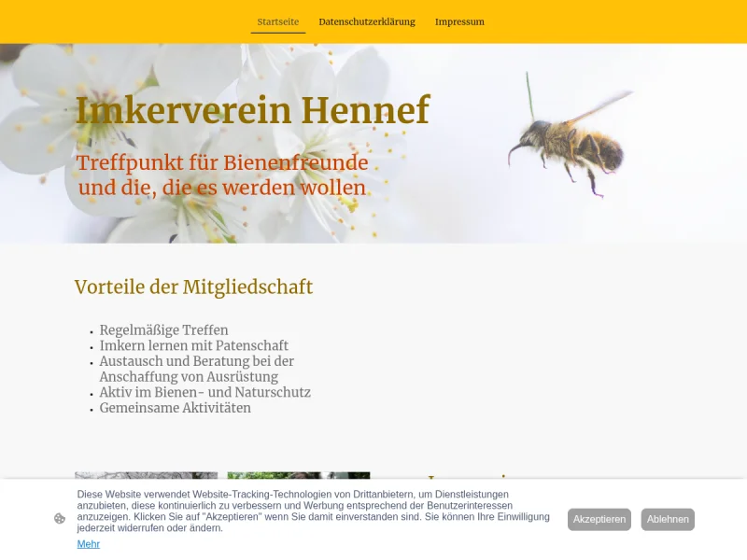The width and height of the screenshot is (747, 560).
Task: Click the 'Gemeinsame Aktivitäten' list item
Action: (175, 409)
